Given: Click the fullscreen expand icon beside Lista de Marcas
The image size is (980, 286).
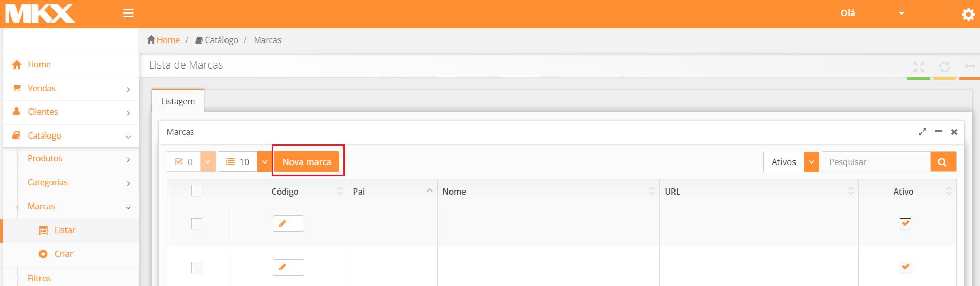Looking at the screenshot, I should click(919, 67).
